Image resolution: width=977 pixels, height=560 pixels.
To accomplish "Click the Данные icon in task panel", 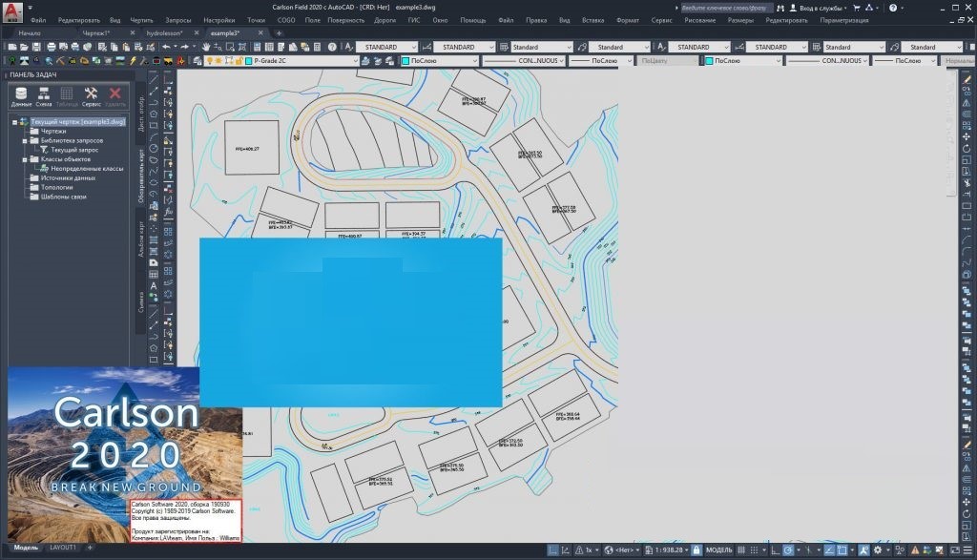I will 21,96.
